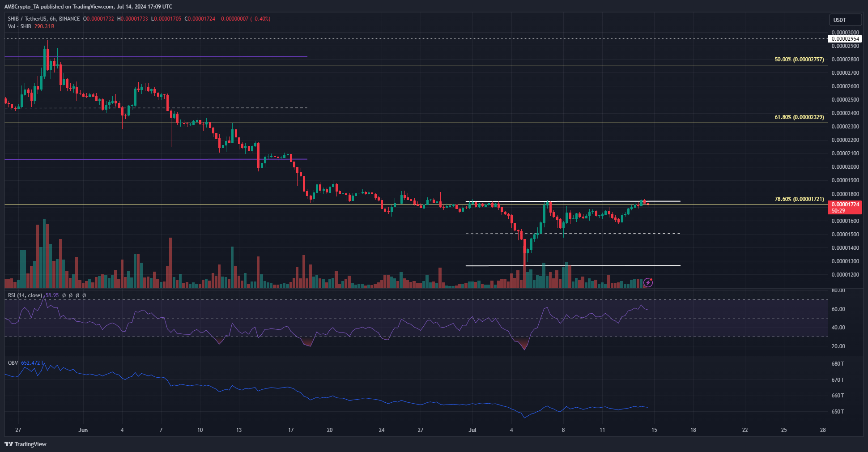The height and width of the screenshot is (452, 868).
Task: Click the Jun date label on time axis
Action: (x=83, y=430)
